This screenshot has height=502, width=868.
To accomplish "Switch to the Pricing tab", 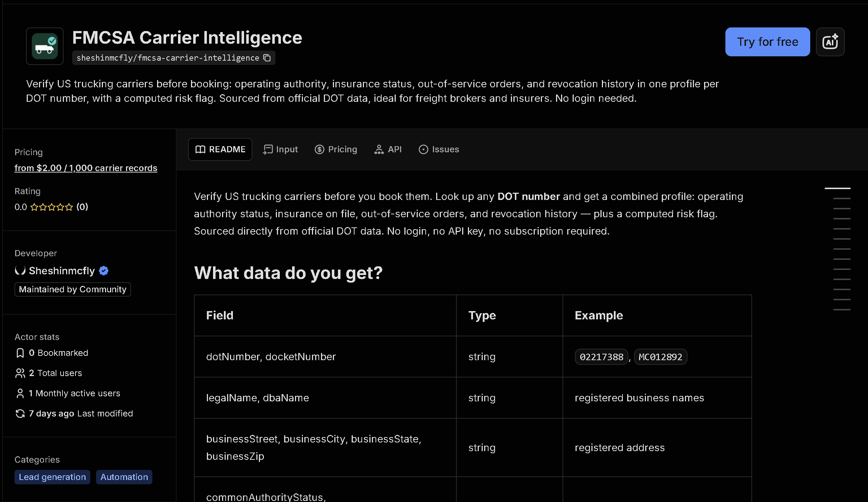I will click(336, 149).
